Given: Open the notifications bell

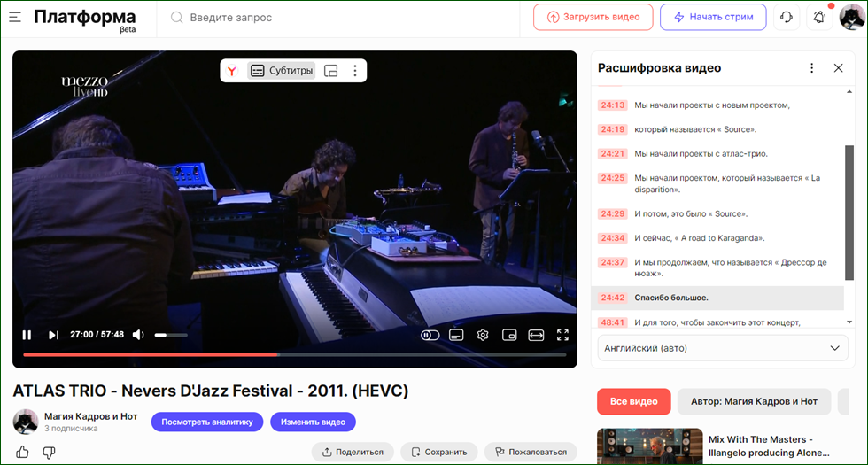Looking at the screenshot, I should tap(819, 17).
